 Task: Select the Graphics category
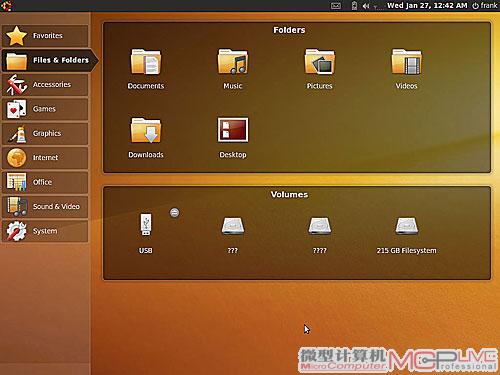(x=45, y=133)
